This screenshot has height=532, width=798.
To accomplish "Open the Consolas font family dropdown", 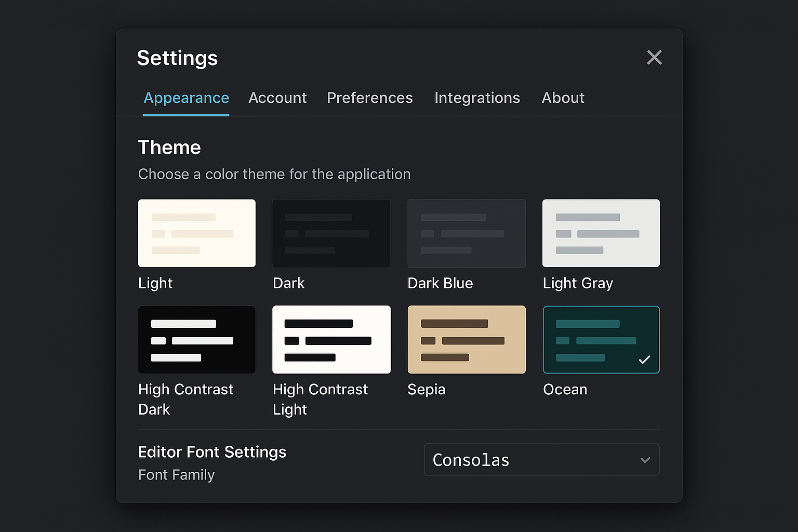I will coord(541,459).
